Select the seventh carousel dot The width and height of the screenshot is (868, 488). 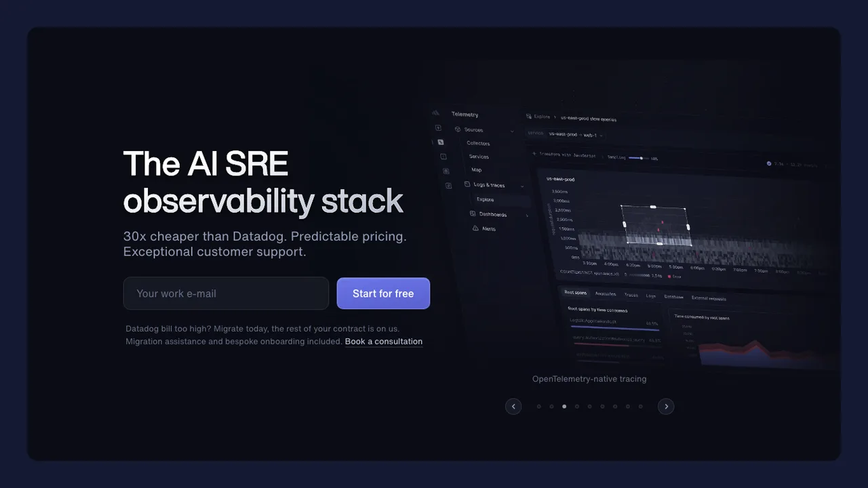pyautogui.click(x=615, y=407)
